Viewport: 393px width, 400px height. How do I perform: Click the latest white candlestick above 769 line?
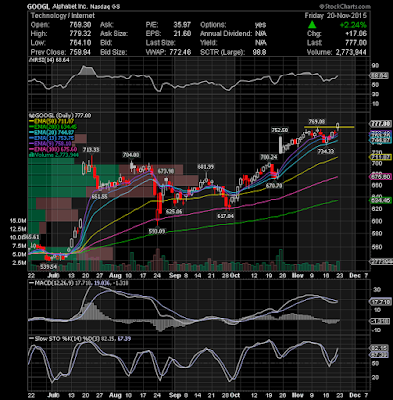pos(338,126)
